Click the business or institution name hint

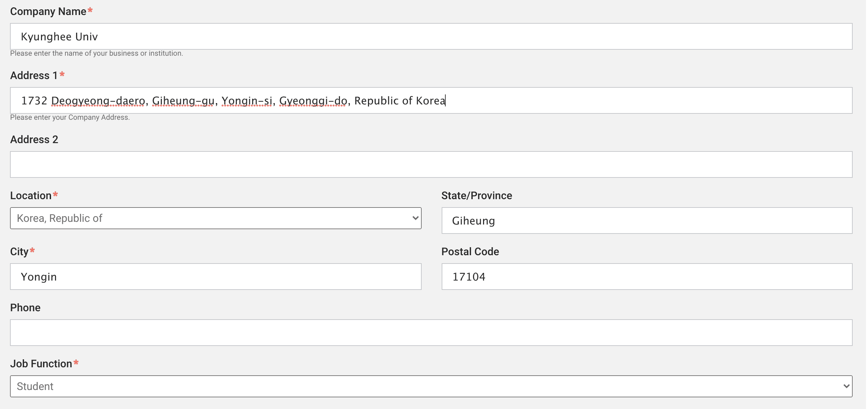[x=96, y=53]
